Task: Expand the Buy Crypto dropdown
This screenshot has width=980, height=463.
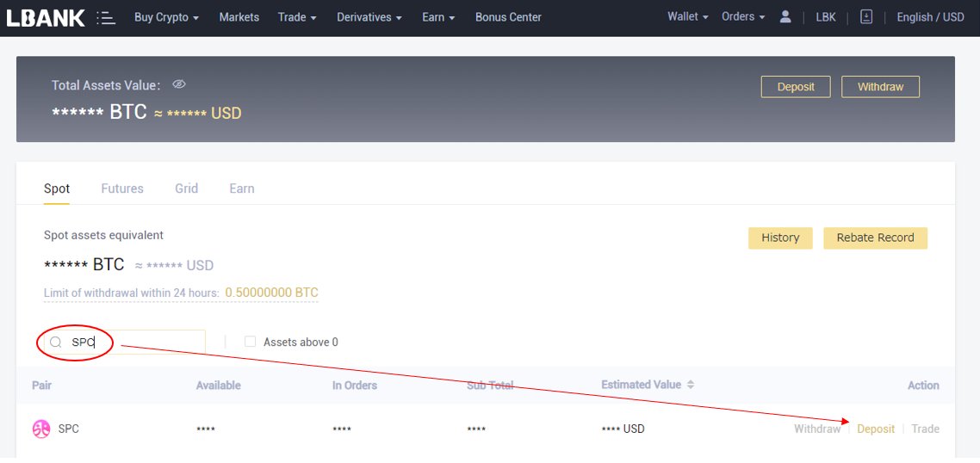Action: [x=166, y=17]
